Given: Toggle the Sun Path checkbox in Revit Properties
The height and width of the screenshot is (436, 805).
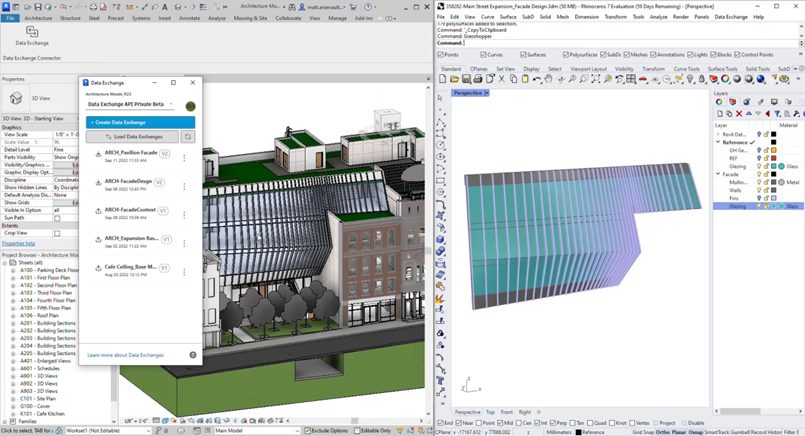Looking at the screenshot, I should (57, 218).
